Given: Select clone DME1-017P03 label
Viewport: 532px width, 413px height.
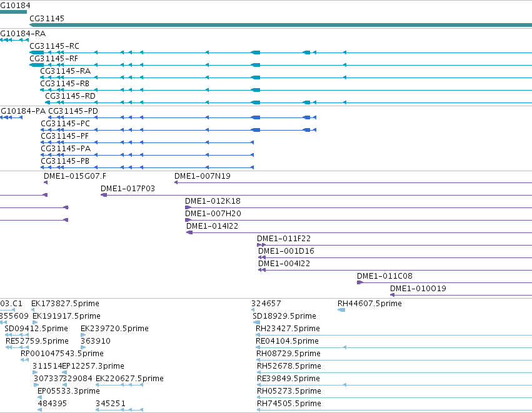Looking at the screenshot, I should 128,189.
